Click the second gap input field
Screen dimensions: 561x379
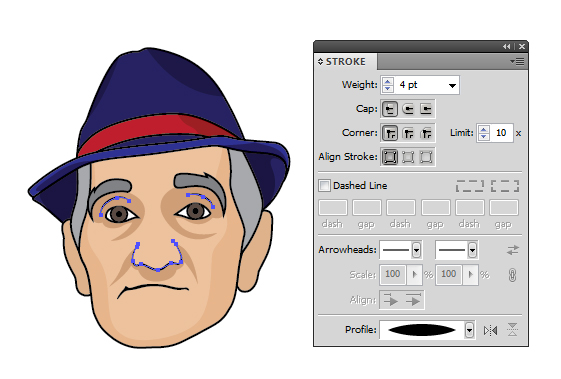pos(435,208)
